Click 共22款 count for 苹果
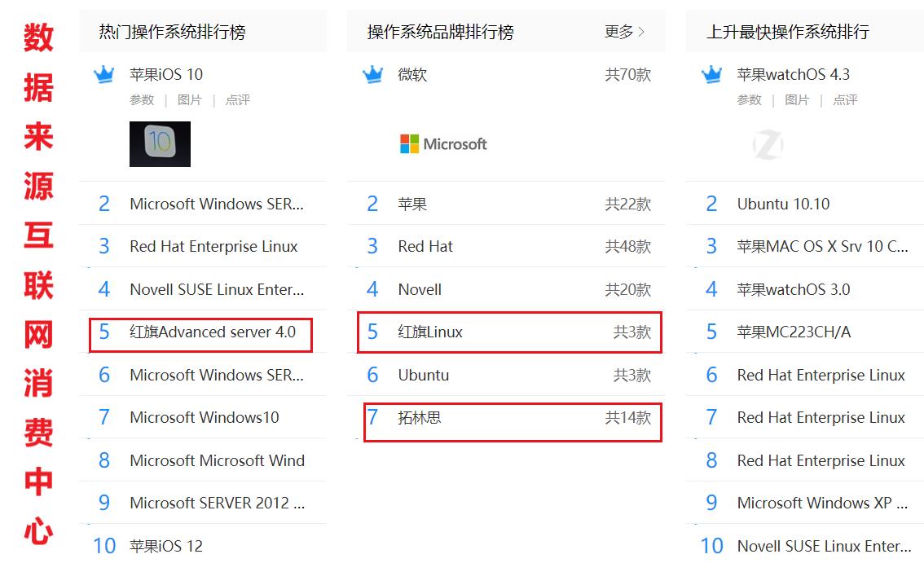Image resolution: width=924 pixels, height=585 pixels. pos(628,204)
